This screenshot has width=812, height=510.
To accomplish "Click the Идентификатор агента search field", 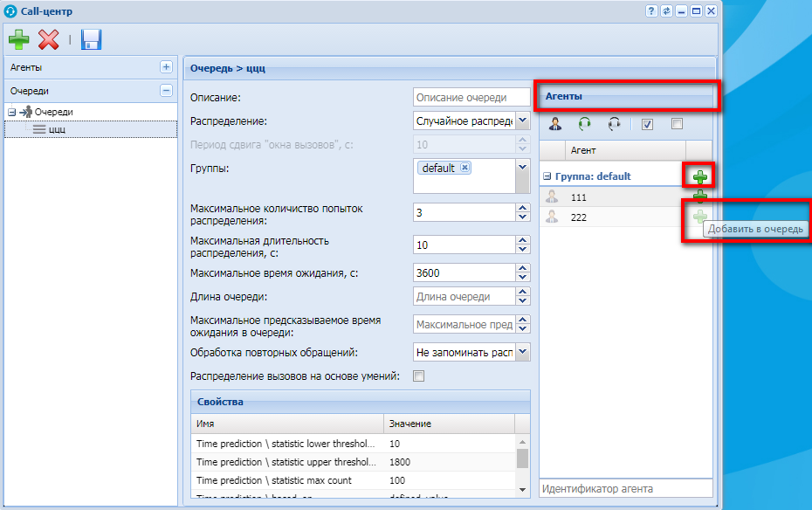I will [x=625, y=488].
